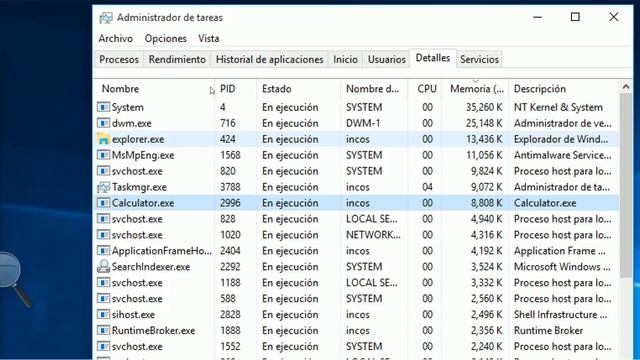Click the SearchIndexer.exe magnifier icon
The height and width of the screenshot is (360, 640).
(x=103, y=267)
